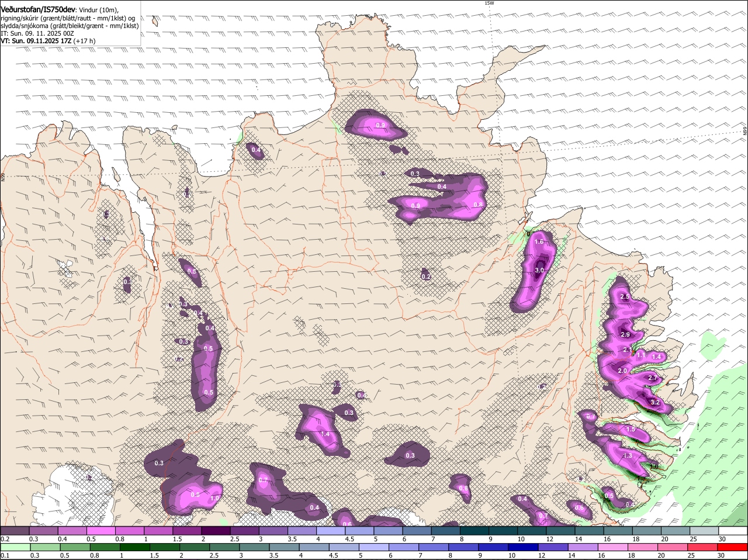Click the 0.1 tick label on green scale
The image size is (748, 560).
click(x=5, y=555)
